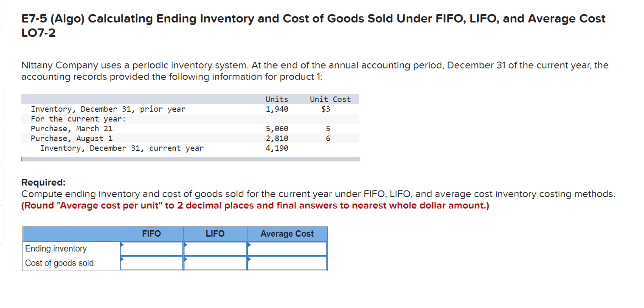This screenshot has width=644, height=308.
Task: Select the FIFO column header
Action: pos(151,233)
